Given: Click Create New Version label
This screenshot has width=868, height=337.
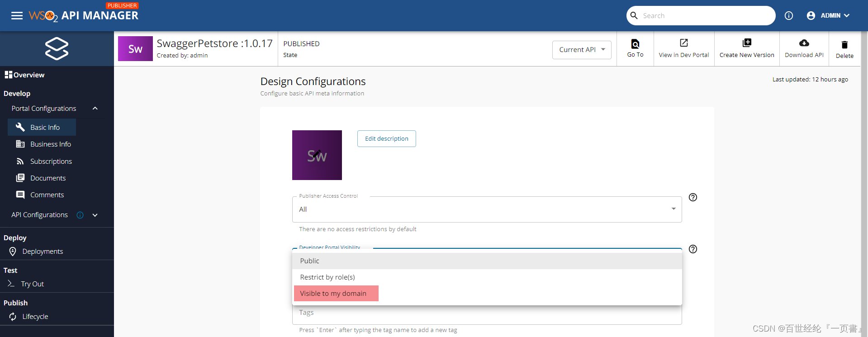Looking at the screenshot, I should [x=747, y=55].
